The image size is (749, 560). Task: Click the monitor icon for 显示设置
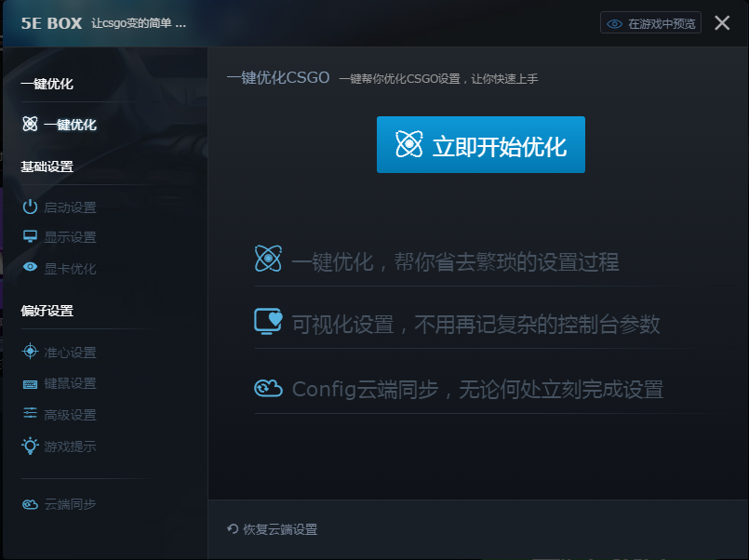[x=30, y=237]
